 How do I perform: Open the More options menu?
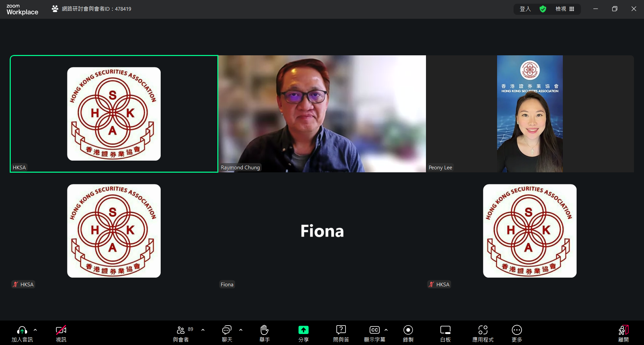click(x=517, y=331)
